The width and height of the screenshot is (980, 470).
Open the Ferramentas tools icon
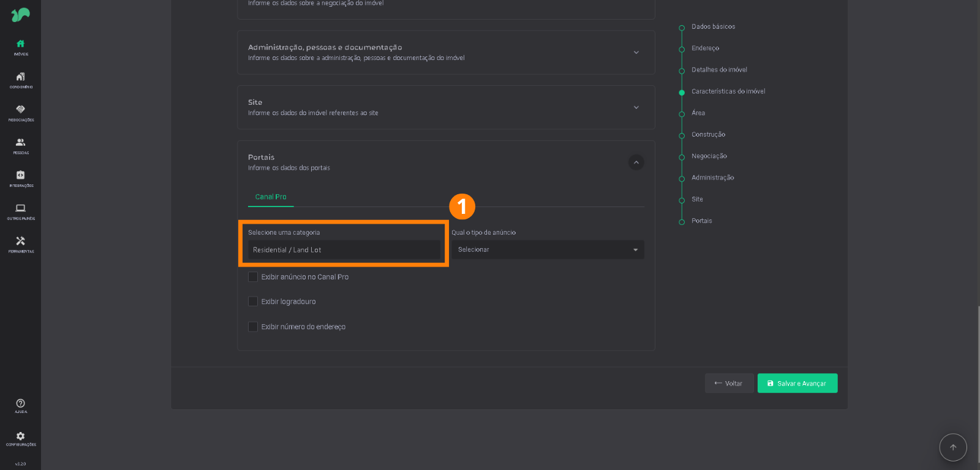click(x=20, y=244)
